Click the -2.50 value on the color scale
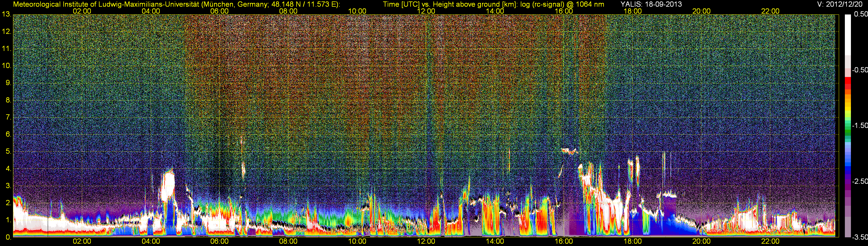 pos(860,181)
